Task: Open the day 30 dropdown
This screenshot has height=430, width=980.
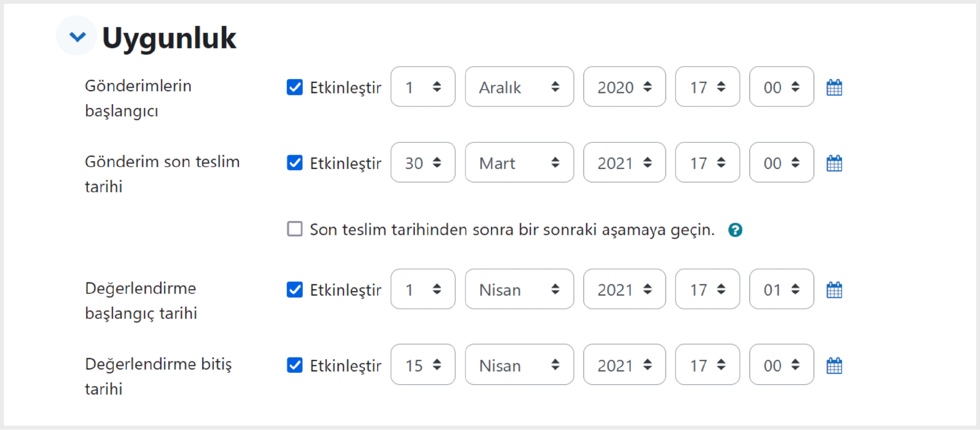Action: (423, 162)
